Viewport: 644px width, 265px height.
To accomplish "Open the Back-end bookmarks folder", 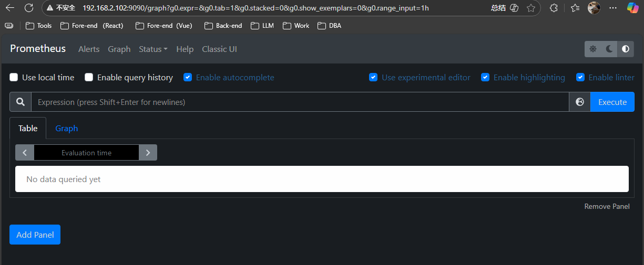I will pyautogui.click(x=223, y=25).
